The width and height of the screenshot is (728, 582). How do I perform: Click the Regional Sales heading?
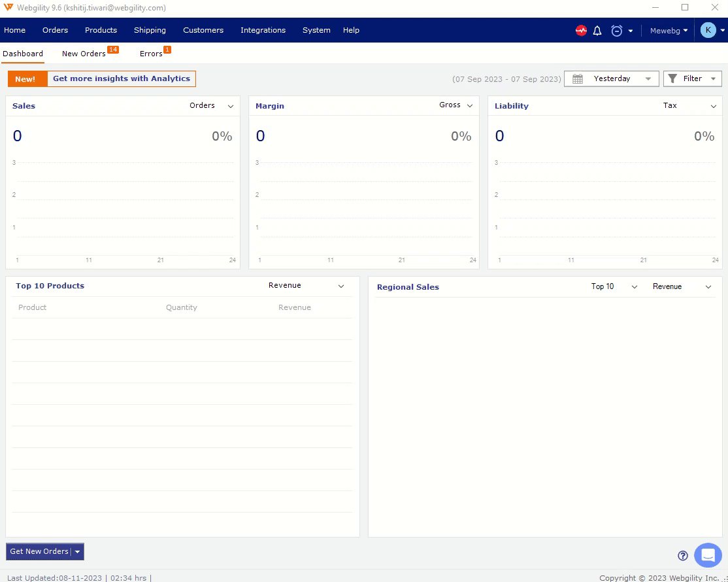click(x=408, y=287)
